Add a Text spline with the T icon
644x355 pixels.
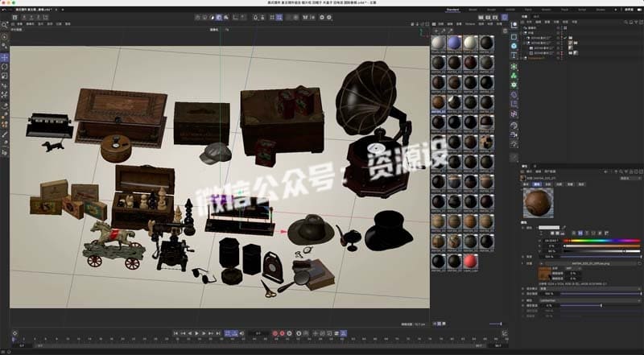514,55
